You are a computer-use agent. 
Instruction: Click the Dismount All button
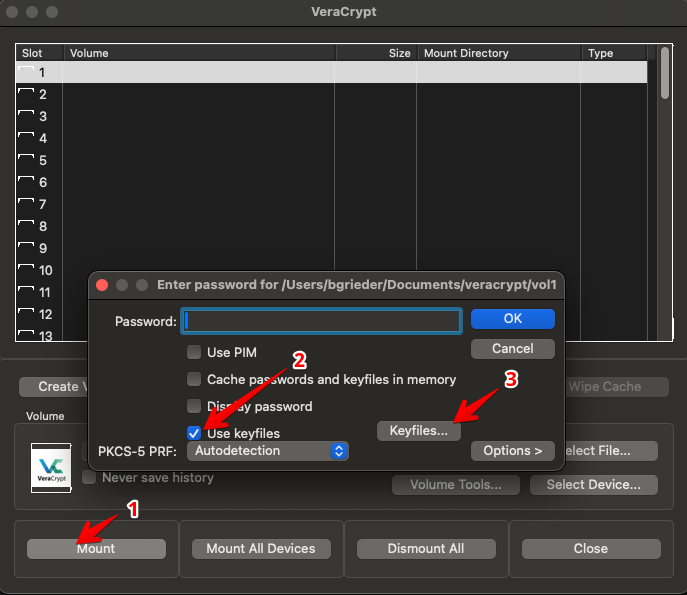(x=426, y=549)
